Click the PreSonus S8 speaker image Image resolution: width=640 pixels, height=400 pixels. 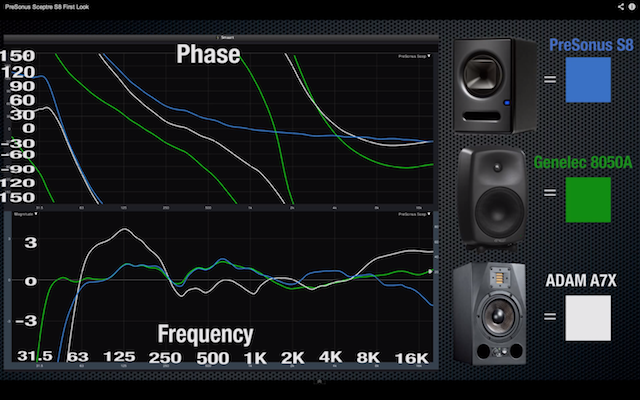(495, 86)
